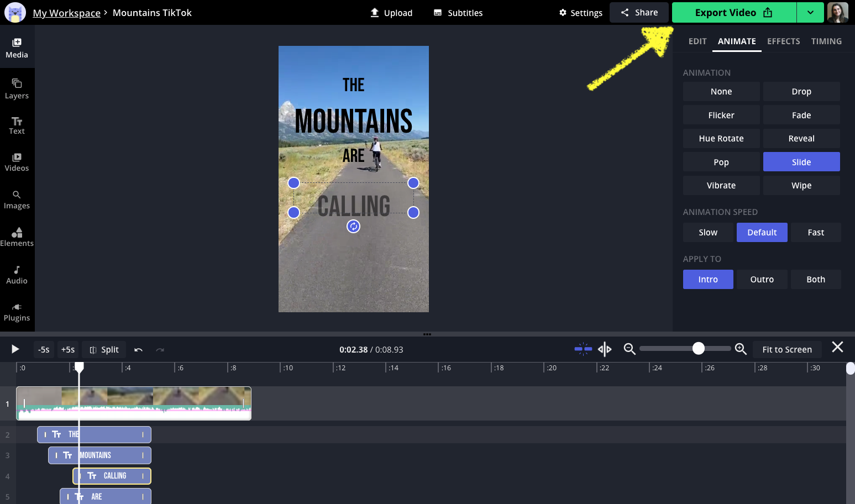Click the Export Video button
Viewport: 855px width, 504px height.
pos(733,13)
